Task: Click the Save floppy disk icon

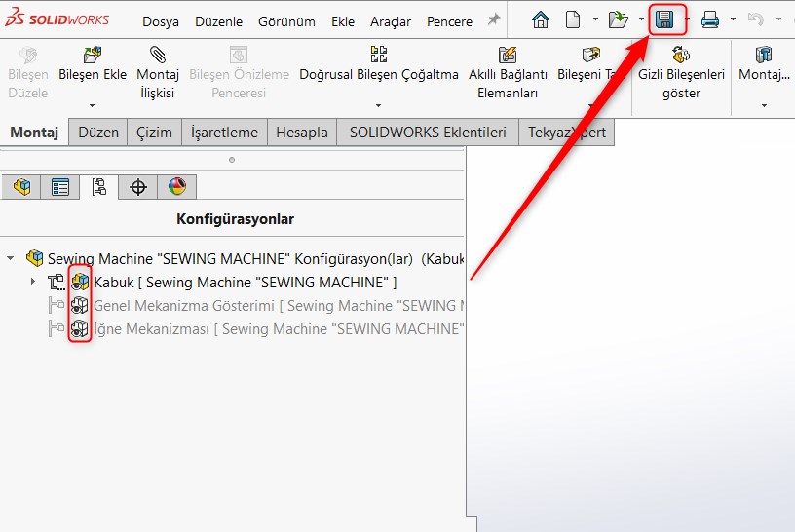Action: tap(666, 19)
